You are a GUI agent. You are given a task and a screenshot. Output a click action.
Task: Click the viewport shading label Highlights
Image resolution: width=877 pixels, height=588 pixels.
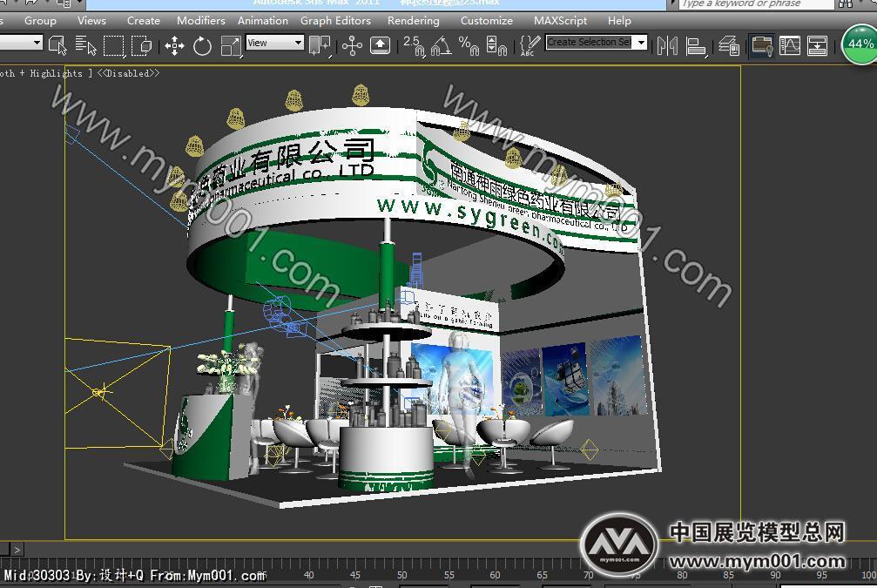pos(56,73)
